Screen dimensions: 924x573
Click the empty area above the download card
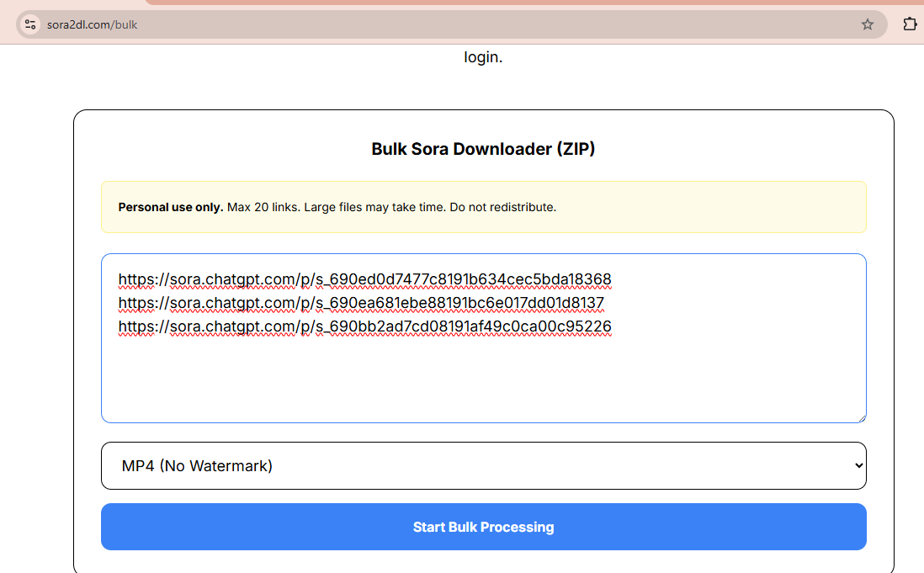483,84
